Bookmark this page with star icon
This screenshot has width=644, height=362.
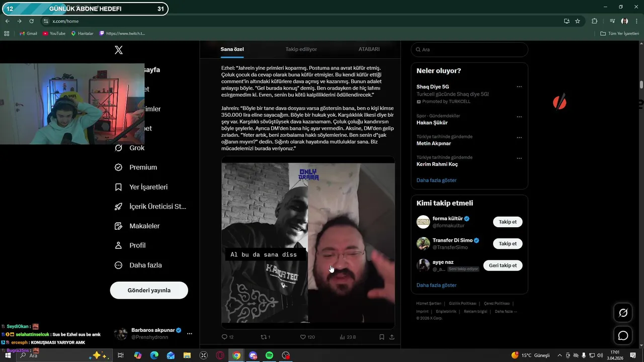click(578, 21)
